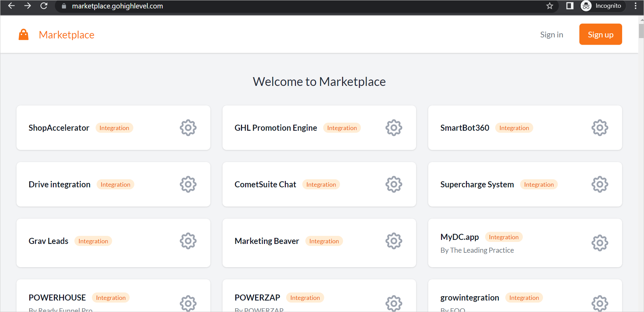The height and width of the screenshot is (312, 644).
Task: Click the MyDC.app gear icon
Action: pyautogui.click(x=600, y=243)
